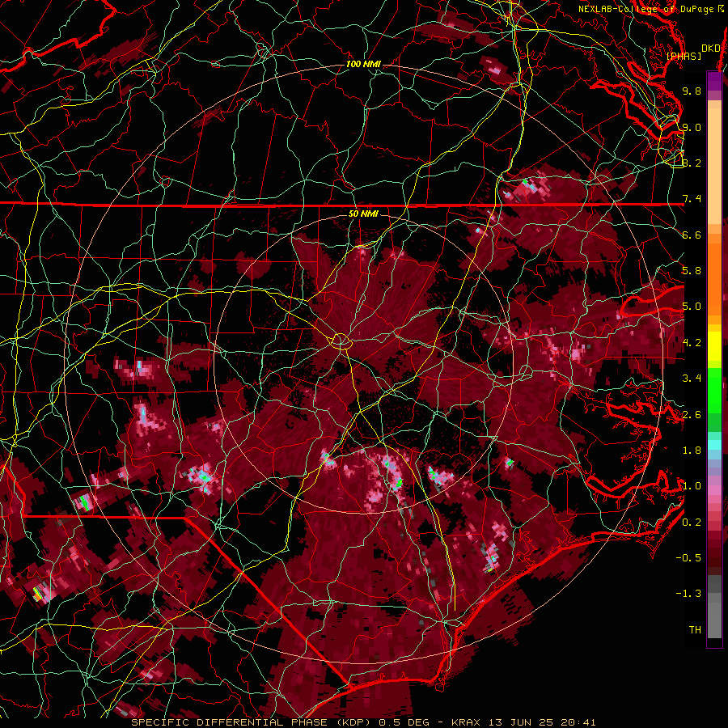Image resolution: width=728 pixels, height=728 pixels.
Task: Click the 50 NMI range ring label
Action: pyautogui.click(x=363, y=214)
